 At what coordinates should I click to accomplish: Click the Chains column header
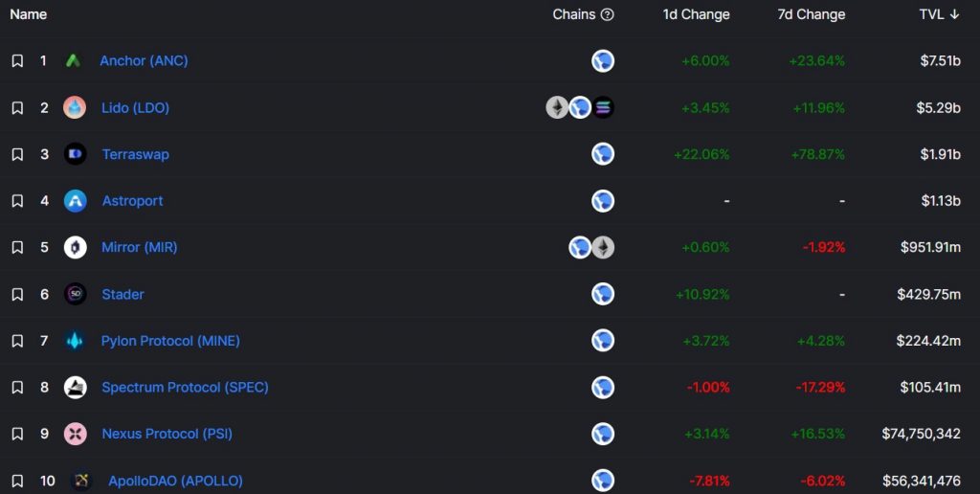(x=573, y=14)
